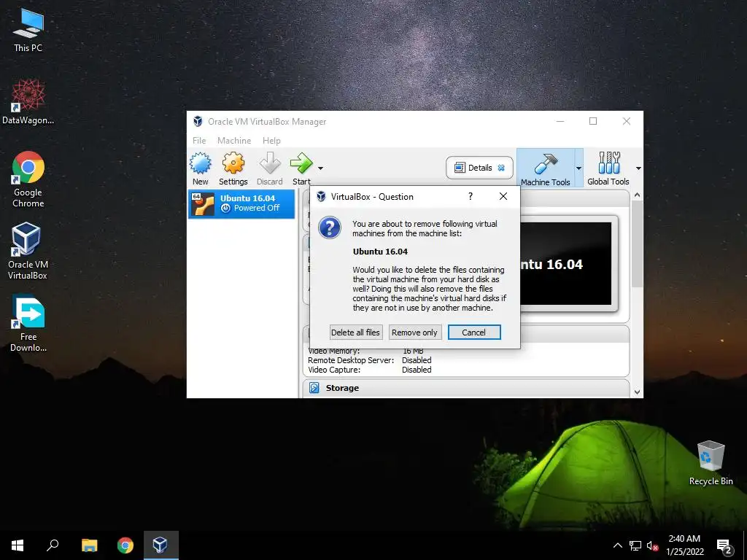This screenshot has width=747, height=560.
Task: Open the Machine menu
Action: tap(234, 141)
